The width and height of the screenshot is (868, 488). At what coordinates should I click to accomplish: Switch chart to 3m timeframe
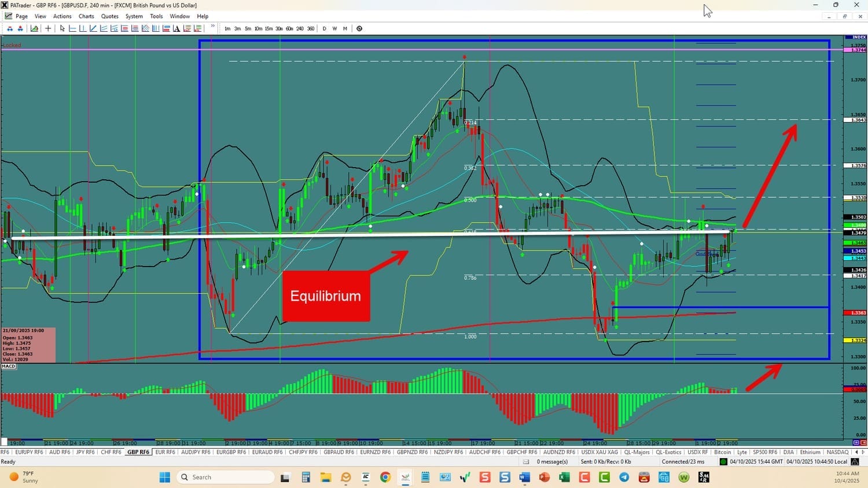pyautogui.click(x=238, y=28)
